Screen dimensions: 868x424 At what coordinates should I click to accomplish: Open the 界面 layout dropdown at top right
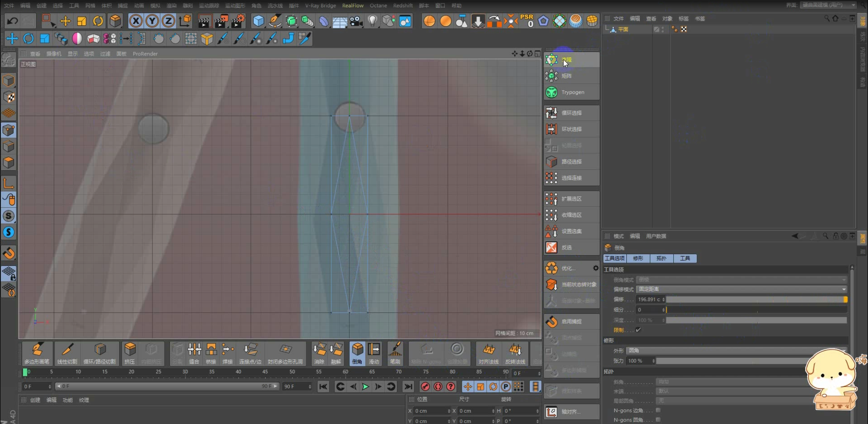[x=829, y=5]
